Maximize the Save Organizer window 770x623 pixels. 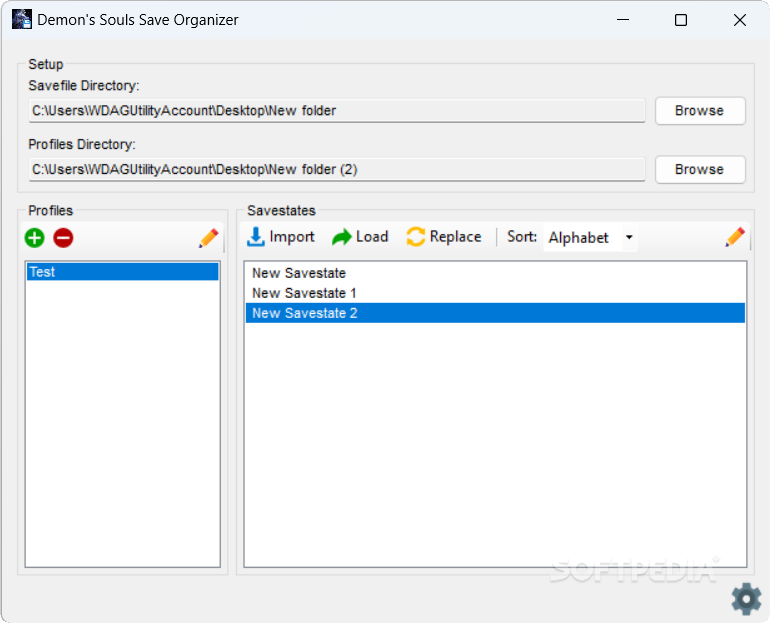681,20
